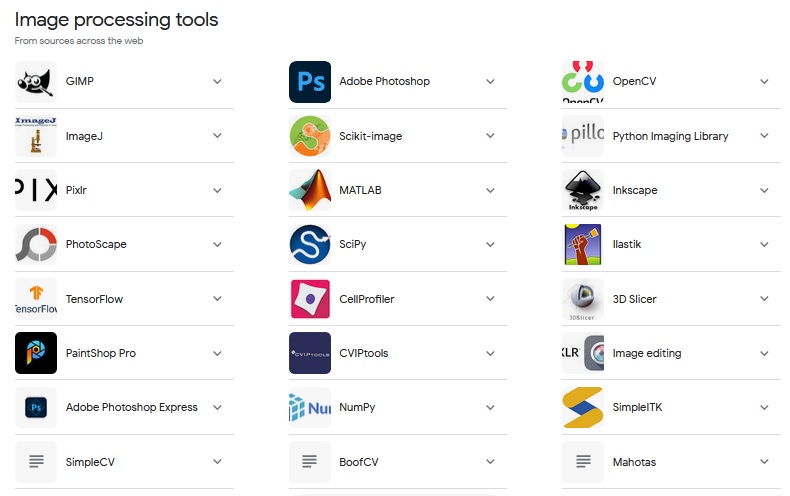The height and width of the screenshot is (496, 790).
Task: Click the Adobe Photoshop Ps icon
Action: 310,82
